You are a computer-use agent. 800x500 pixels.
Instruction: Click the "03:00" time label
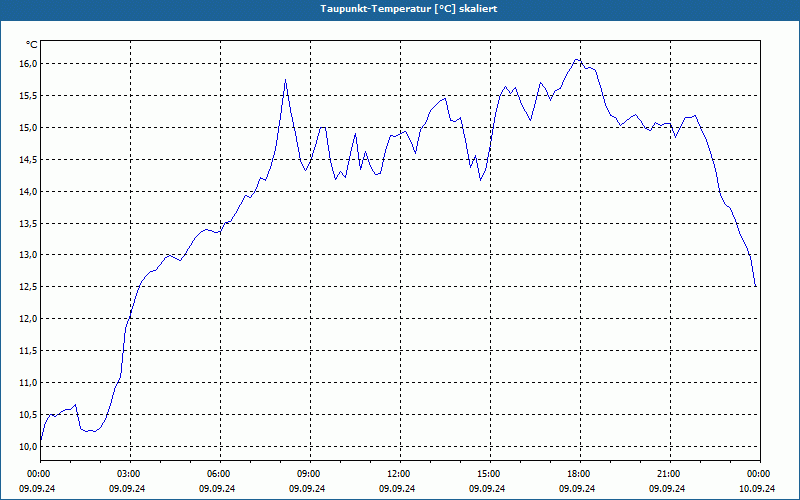tap(130, 474)
